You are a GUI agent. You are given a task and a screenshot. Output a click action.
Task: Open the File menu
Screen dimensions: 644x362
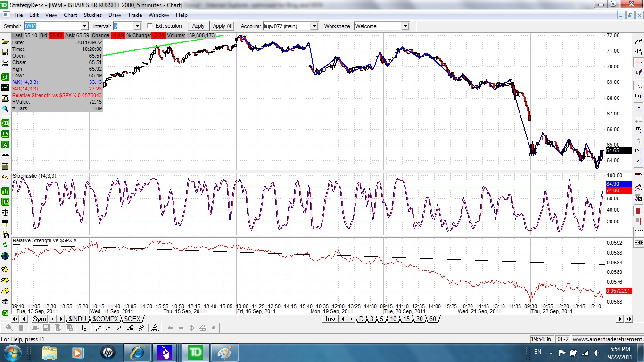18,15
